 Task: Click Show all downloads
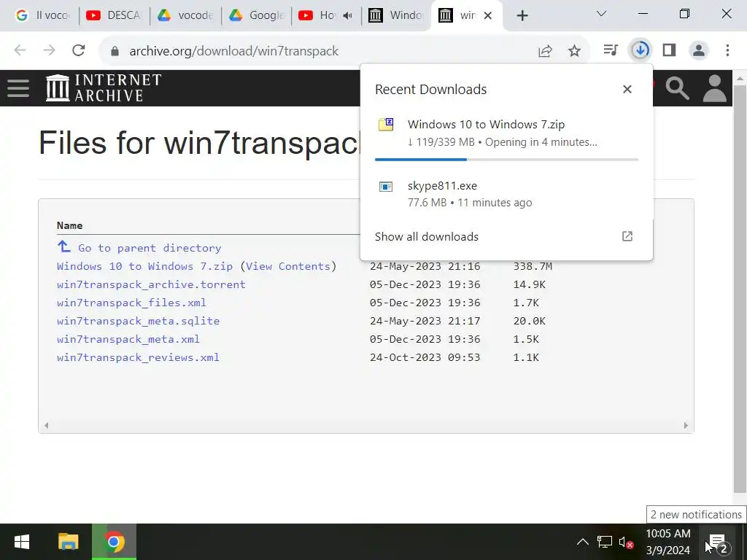[x=426, y=237]
